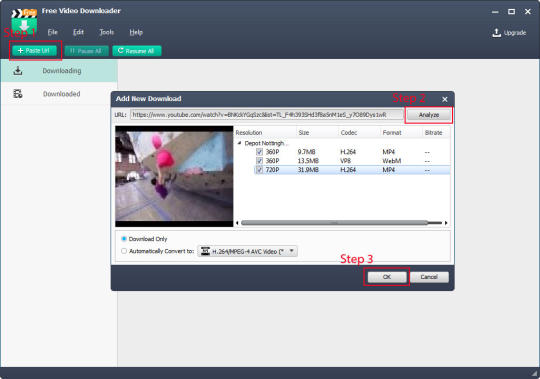The width and height of the screenshot is (540, 379).
Task: Minimize the Free Video Downloader window
Action: pos(495,12)
